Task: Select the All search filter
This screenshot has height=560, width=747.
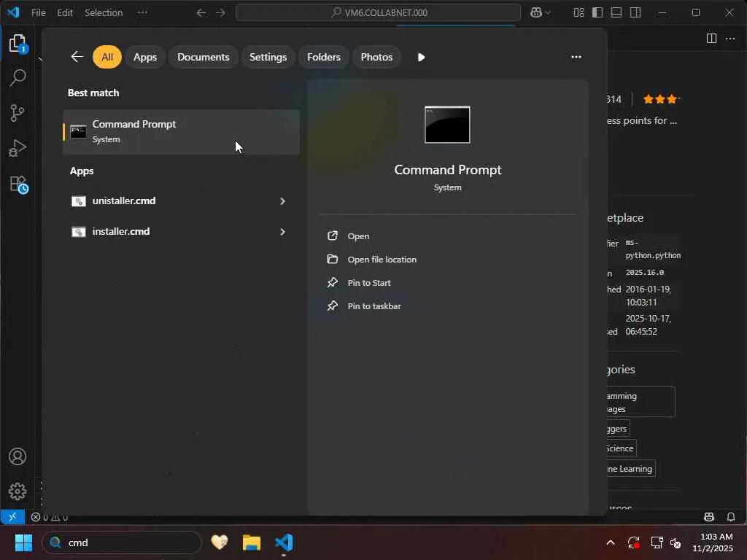Action: click(107, 57)
